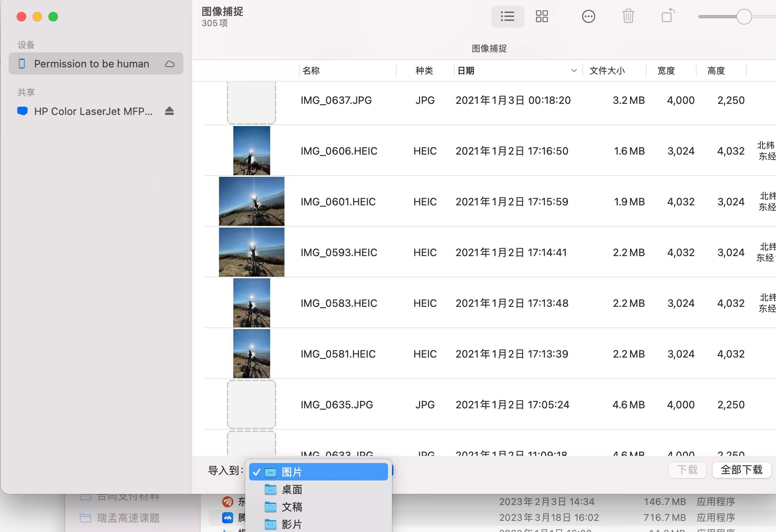The width and height of the screenshot is (776, 532).
Task: Switch to thumbnail grid view
Action: coord(542,17)
